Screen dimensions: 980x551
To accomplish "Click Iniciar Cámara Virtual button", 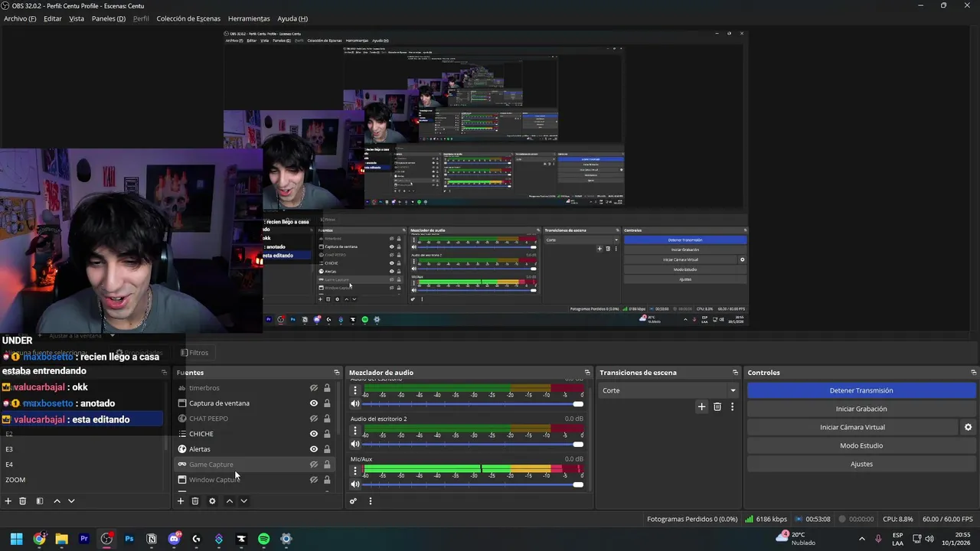I will coord(852,427).
